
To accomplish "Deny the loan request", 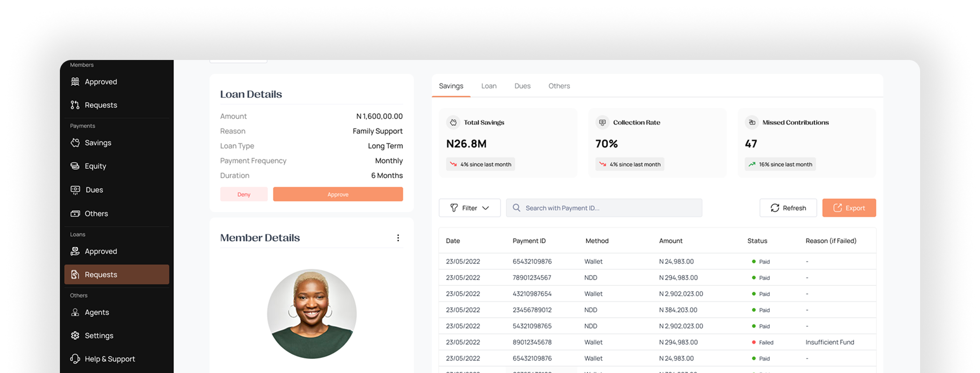I will tap(244, 194).
